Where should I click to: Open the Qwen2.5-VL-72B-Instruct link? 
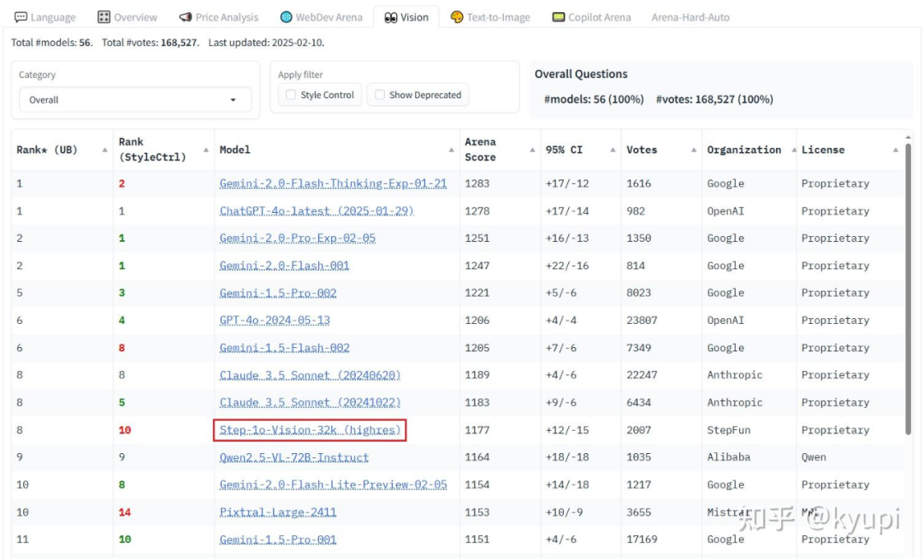point(294,457)
